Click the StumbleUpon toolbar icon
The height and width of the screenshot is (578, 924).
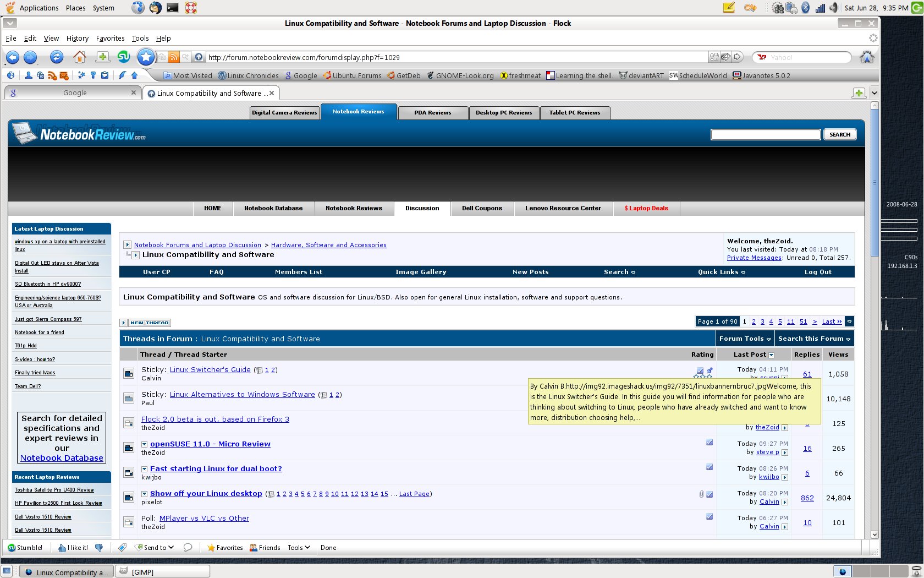pyautogui.click(x=124, y=57)
